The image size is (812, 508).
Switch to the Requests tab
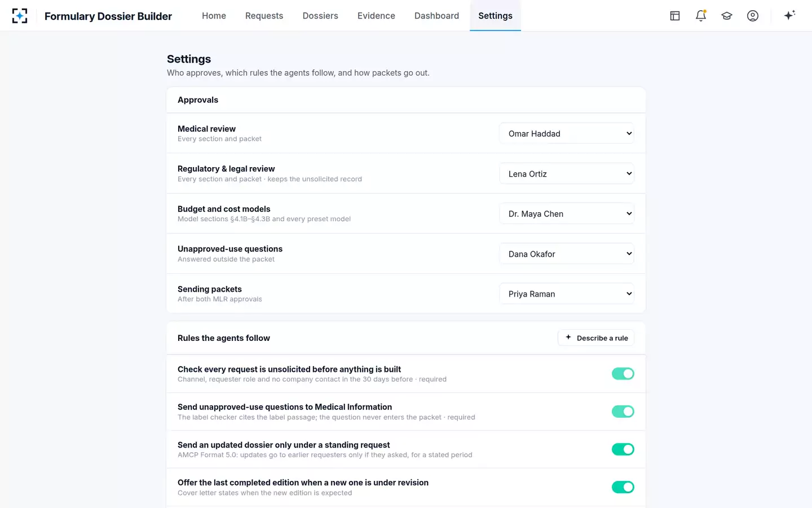point(264,16)
